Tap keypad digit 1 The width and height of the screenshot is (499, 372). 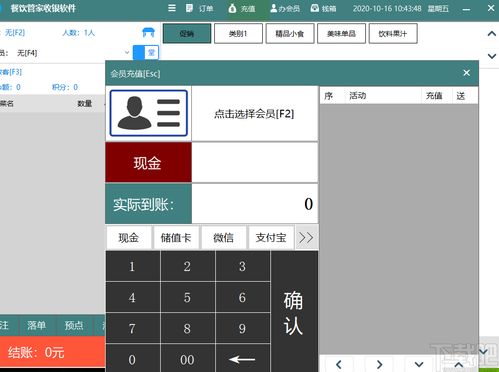point(133,266)
